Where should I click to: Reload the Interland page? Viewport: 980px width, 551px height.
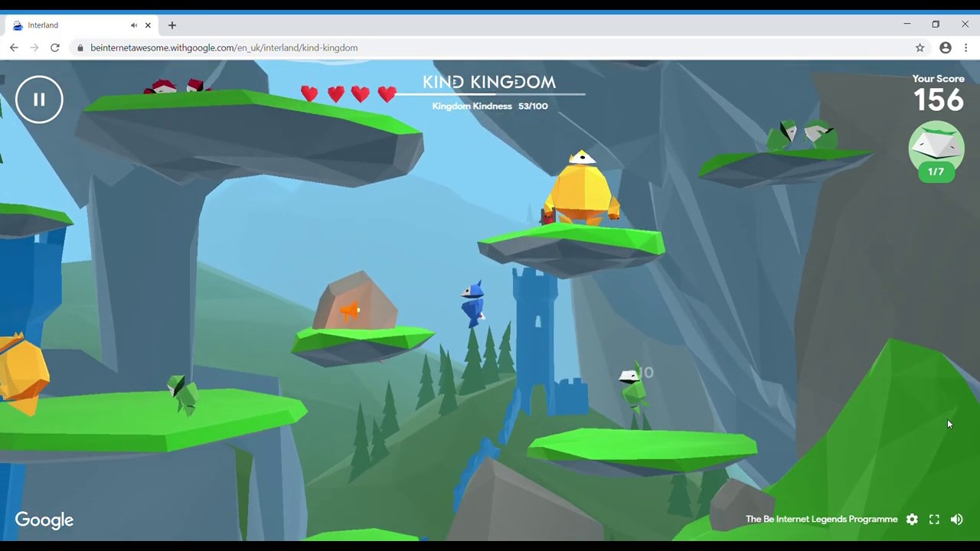pyautogui.click(x=55, y=47)
